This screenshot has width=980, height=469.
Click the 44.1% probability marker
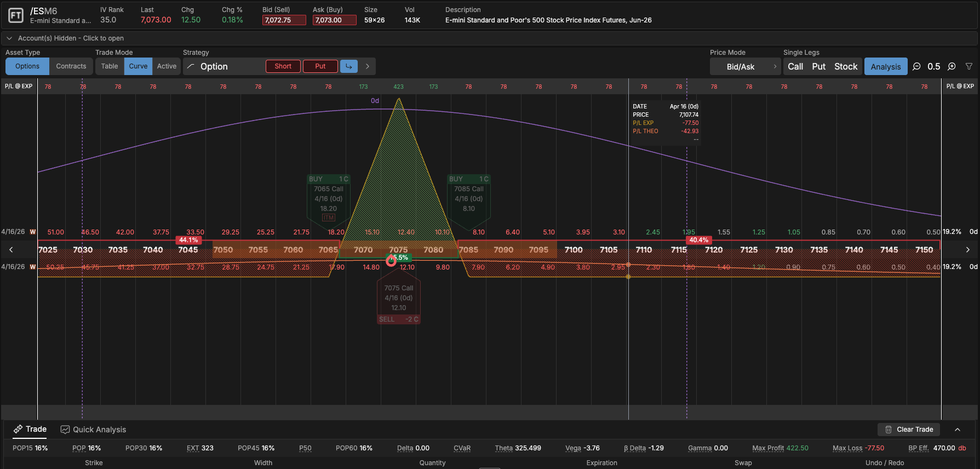pos(188,240)
